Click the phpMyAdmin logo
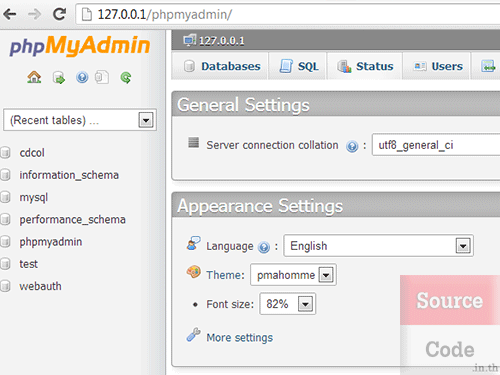This screenshot has width=500, height=375. pyautogui.click(x=80, y=45)
